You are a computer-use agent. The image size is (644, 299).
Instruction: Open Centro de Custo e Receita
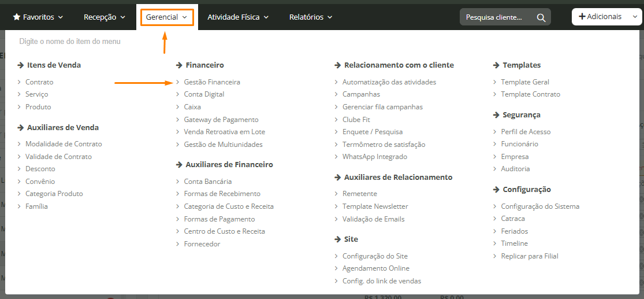pyautogui.click(x=225, y=231)
